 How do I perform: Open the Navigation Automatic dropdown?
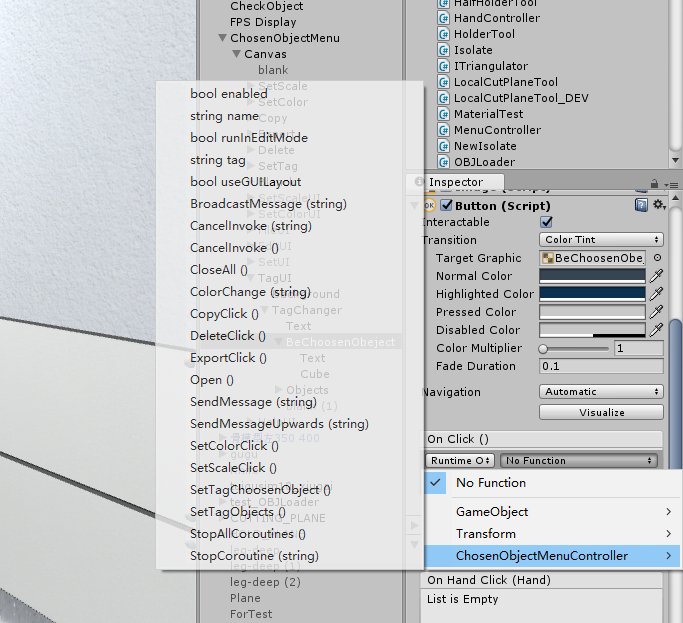pos(601,392)
